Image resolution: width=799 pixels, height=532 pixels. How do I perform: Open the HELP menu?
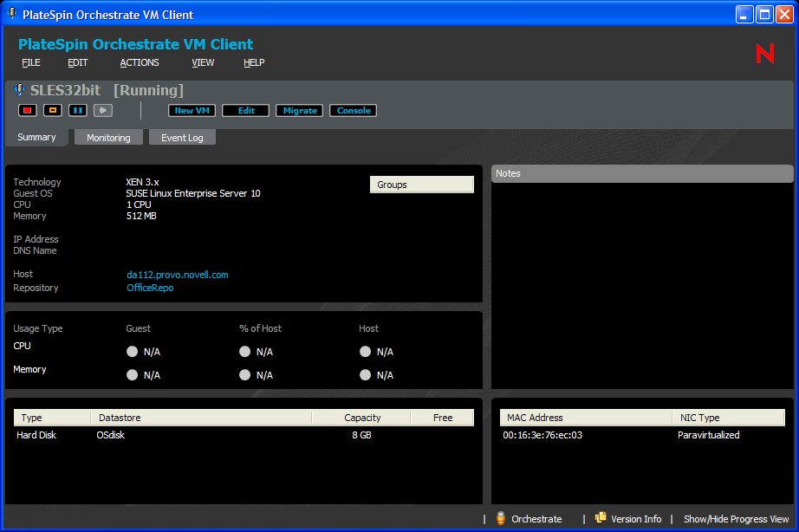pyautogui.click(x=254, y=62)
